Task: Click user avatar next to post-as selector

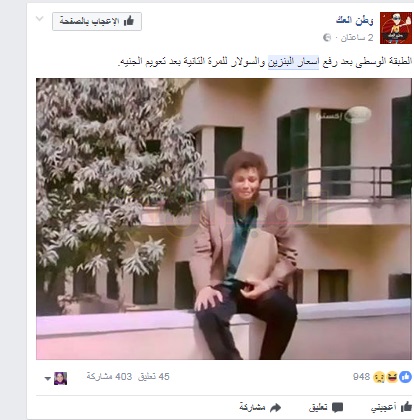Action: pos(60,378)
